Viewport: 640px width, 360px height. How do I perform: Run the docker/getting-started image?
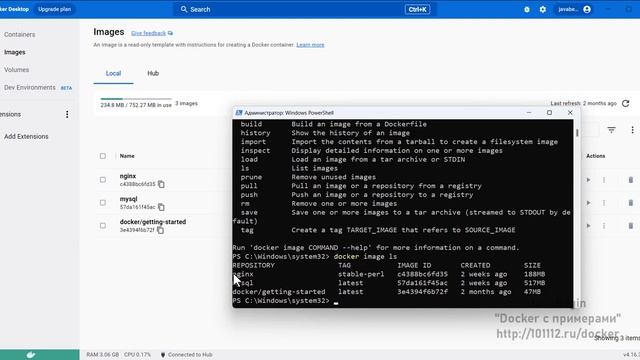(x=588, y=226)
